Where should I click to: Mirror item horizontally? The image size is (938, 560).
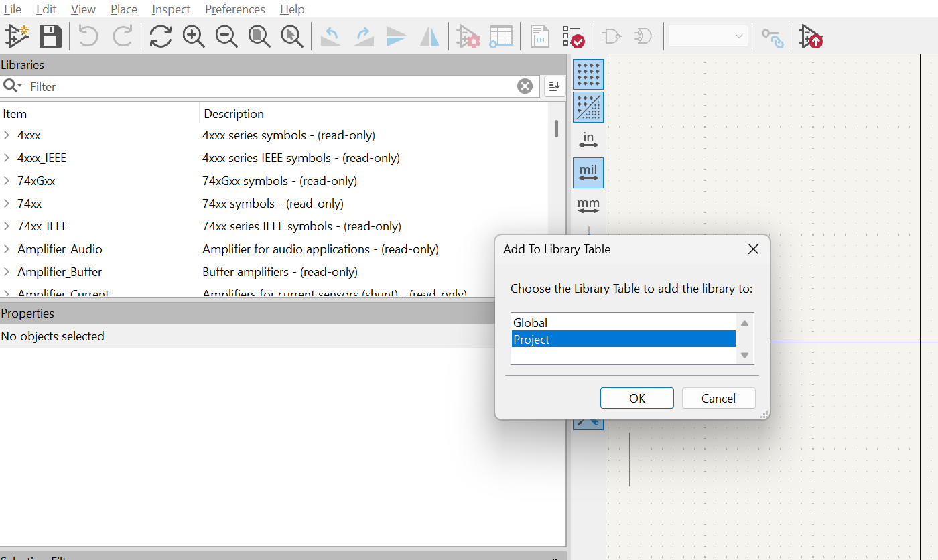click(x=429, y=36)
